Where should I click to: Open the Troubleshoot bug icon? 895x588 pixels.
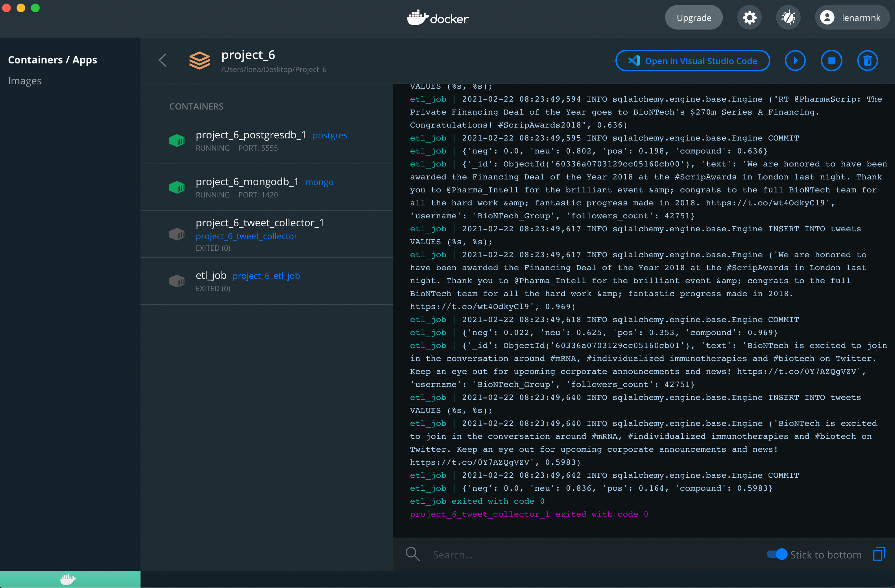(788, 17)
